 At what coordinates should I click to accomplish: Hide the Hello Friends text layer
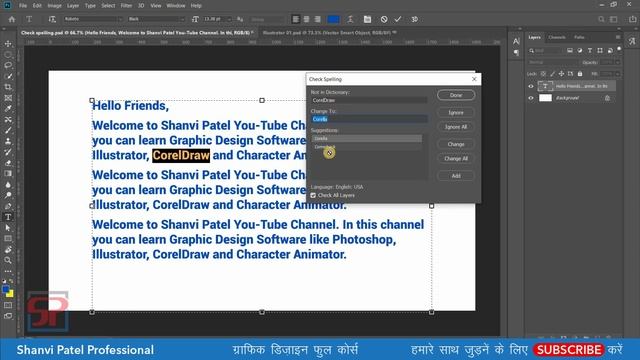click(x=531, y=86)
